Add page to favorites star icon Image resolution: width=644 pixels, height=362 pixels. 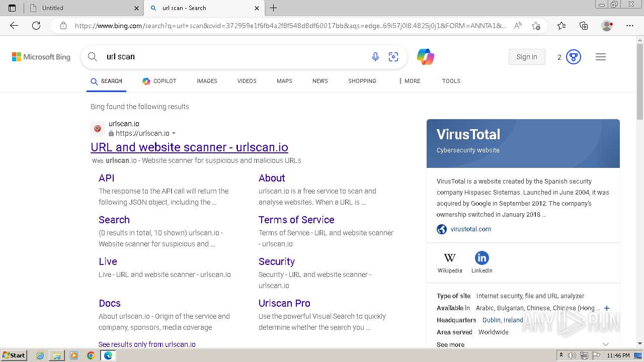click(536, 26)
